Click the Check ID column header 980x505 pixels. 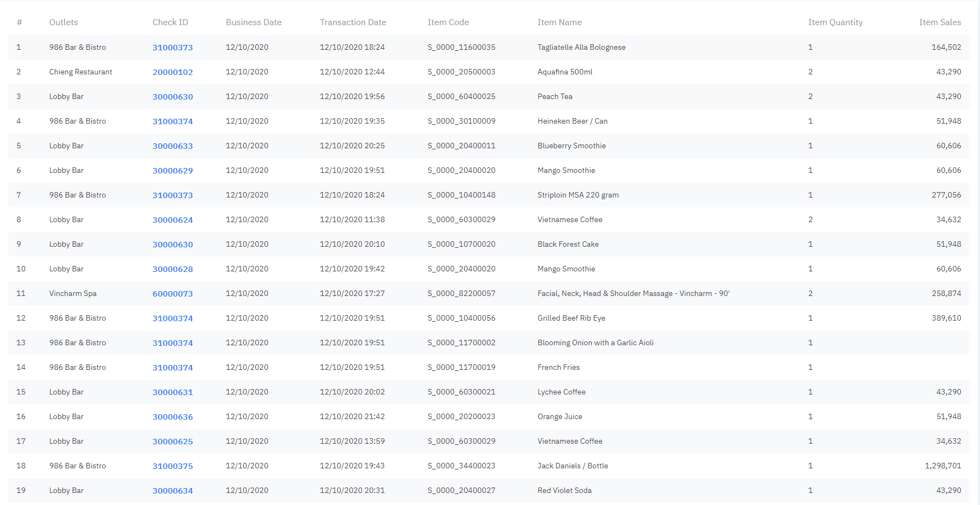[x=170, y=22]
